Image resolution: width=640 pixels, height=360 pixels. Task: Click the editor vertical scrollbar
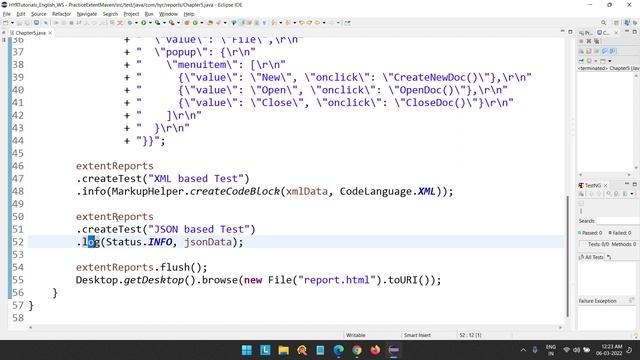point(568,256)
